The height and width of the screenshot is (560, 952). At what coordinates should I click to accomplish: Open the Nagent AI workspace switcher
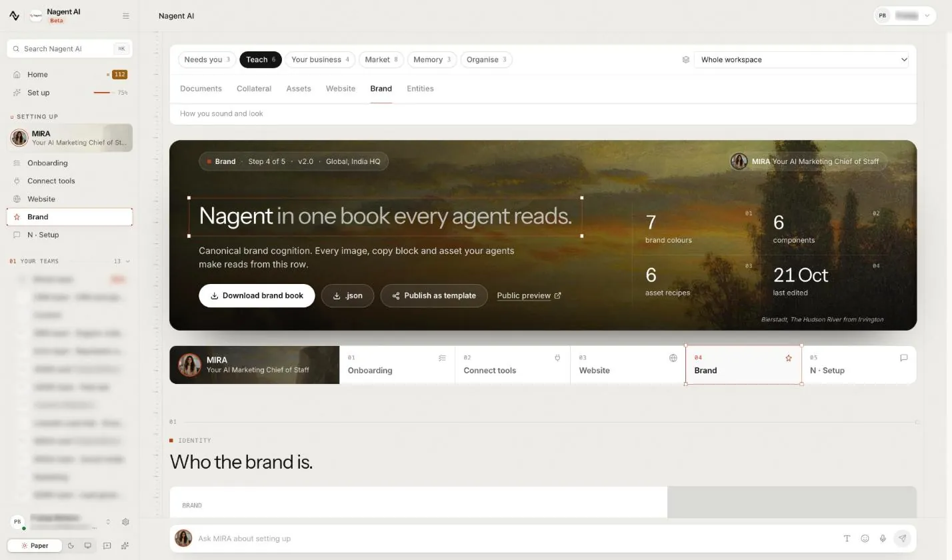pyautogui.click(x=56, y=16)
